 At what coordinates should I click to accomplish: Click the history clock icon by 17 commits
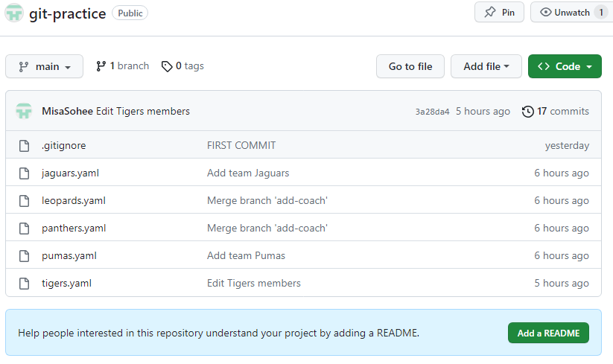tap(528, 112)
